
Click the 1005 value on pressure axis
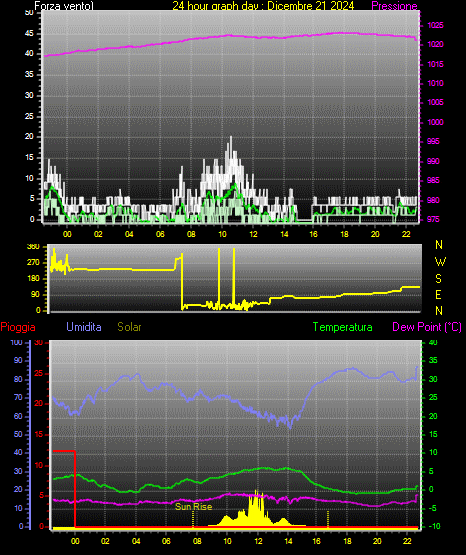click(x=435, y=103)
